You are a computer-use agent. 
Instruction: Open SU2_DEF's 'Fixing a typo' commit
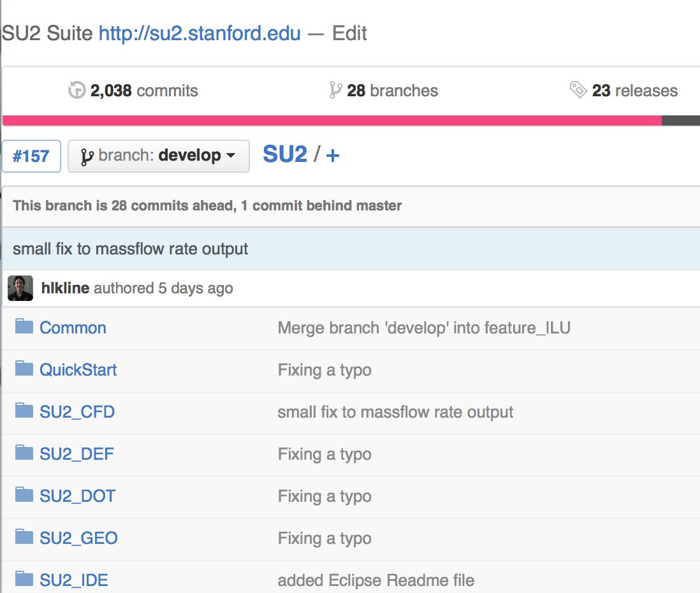(324, 454)
